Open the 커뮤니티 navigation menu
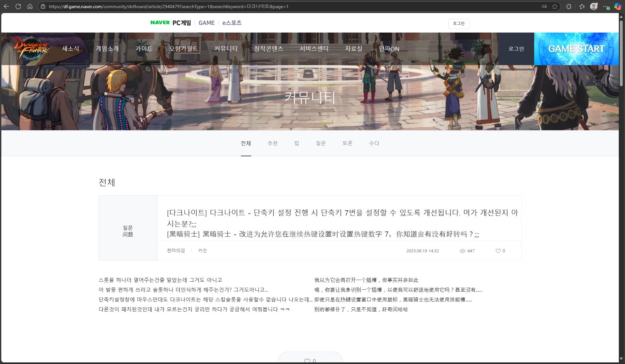This screenshot has width=625, height=364. tap(226, 49)
